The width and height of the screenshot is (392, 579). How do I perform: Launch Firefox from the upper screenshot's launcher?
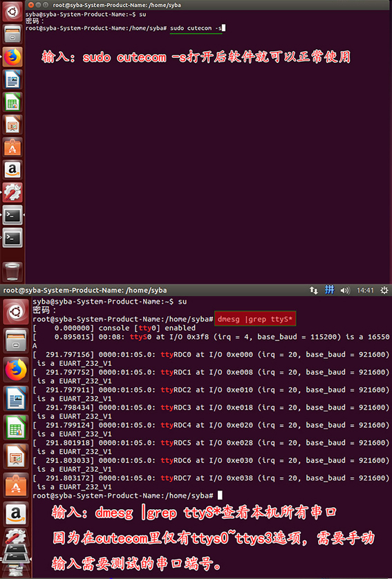12,57
